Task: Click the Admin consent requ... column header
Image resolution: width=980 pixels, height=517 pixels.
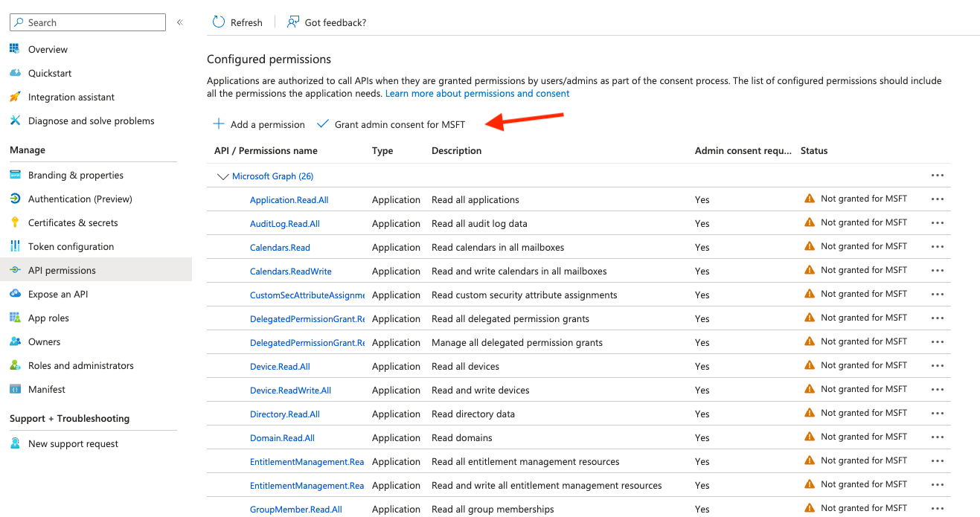Action: tap(743, 150)
